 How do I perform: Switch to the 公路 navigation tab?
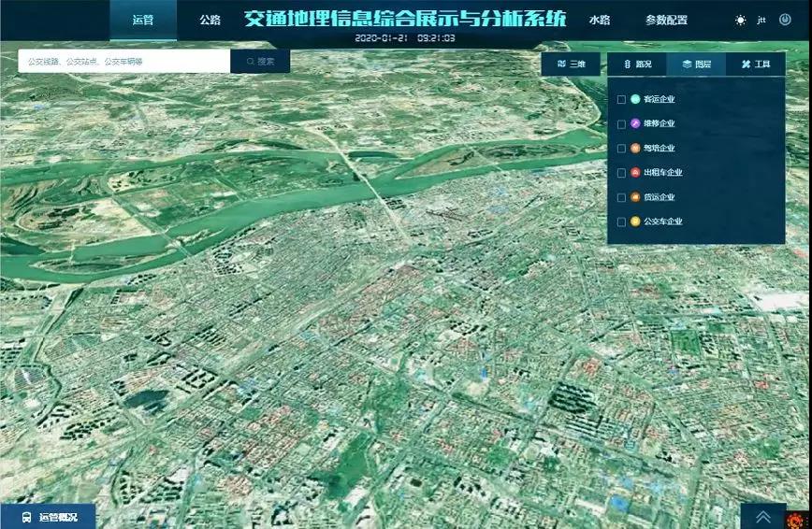pyautogui.click(x=210, y=20)
